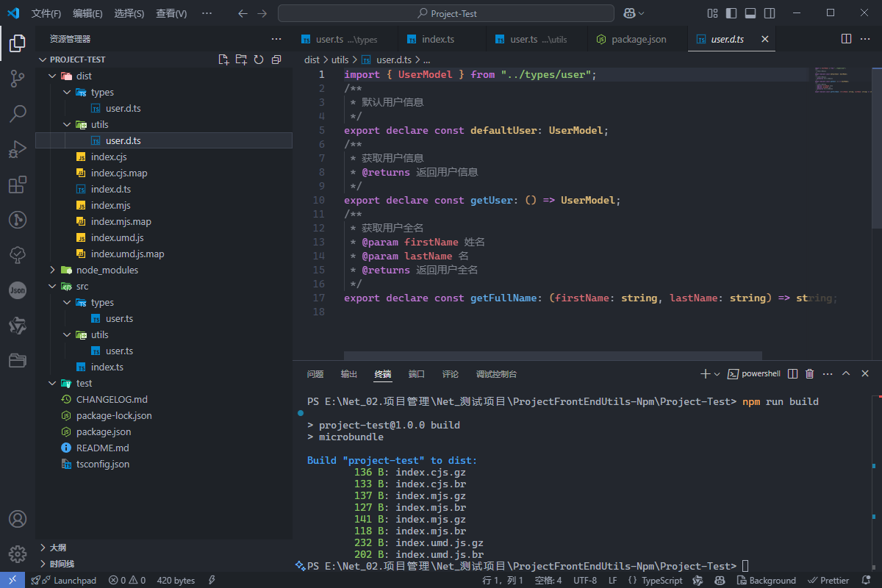Toggle the primary side bar layout button

[731, 13]
